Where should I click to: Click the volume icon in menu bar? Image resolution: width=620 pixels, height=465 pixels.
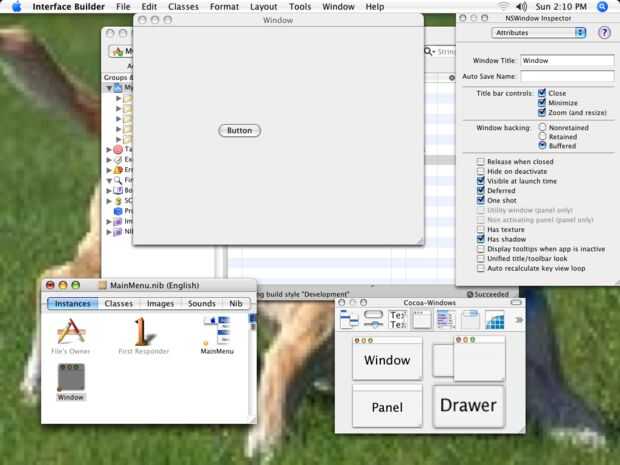point(522,7)
